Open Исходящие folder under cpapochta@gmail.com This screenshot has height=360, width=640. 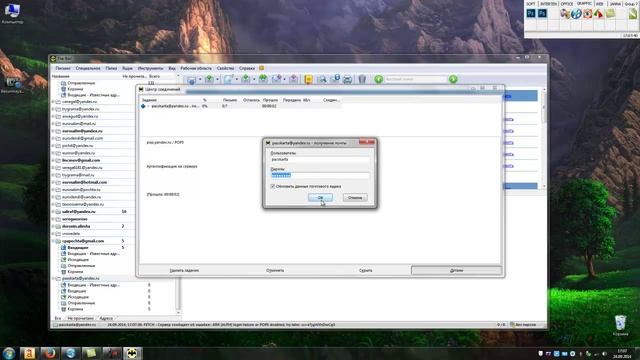(78, 260)
